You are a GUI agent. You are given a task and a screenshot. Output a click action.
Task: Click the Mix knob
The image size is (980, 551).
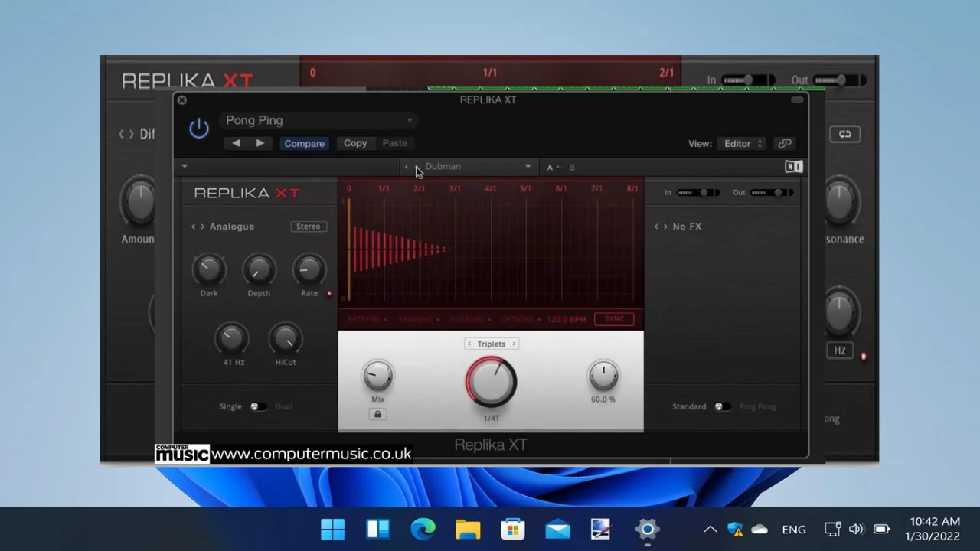click(377, 376)
